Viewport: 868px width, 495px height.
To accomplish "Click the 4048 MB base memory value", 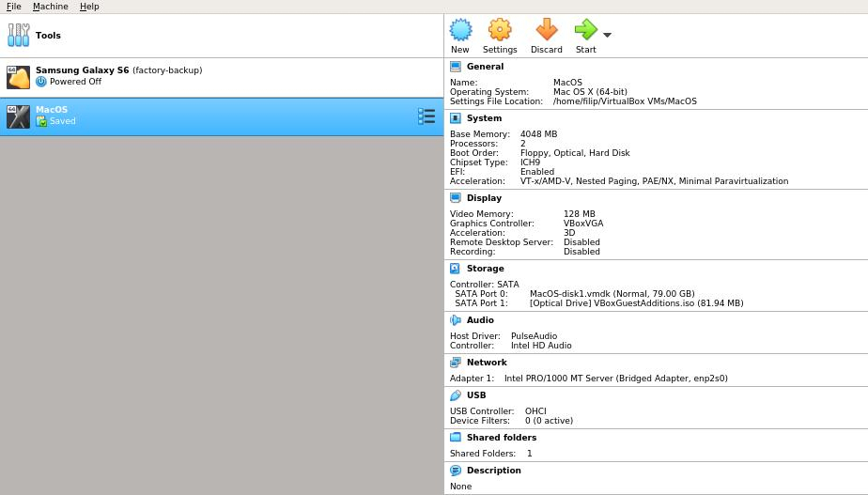I will click(x=538, y=134).
